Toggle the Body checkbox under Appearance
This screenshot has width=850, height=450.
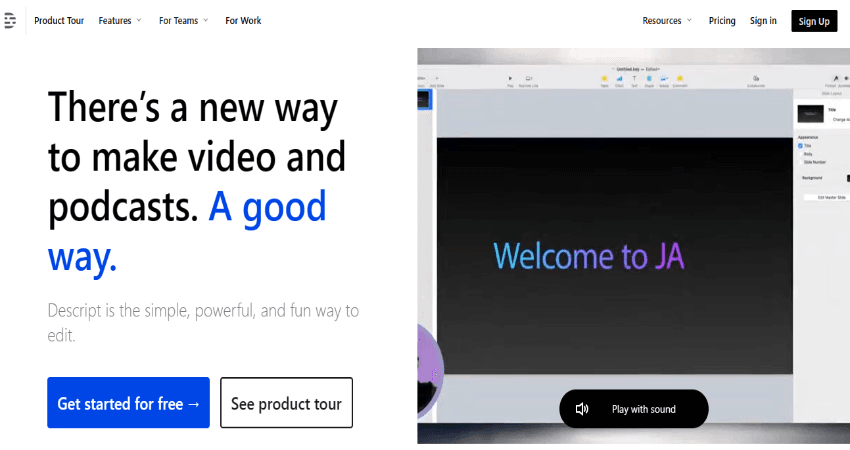tap(800, 154)
